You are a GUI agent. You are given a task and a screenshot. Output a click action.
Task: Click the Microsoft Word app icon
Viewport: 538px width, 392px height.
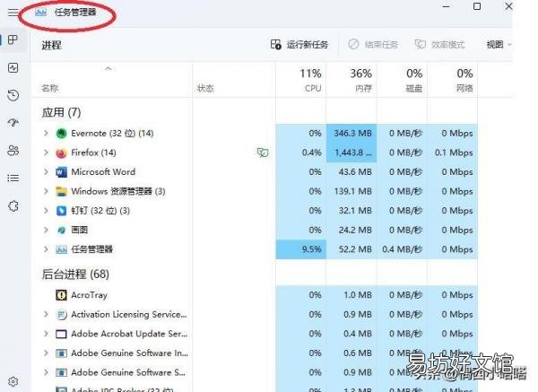[61, 172]
